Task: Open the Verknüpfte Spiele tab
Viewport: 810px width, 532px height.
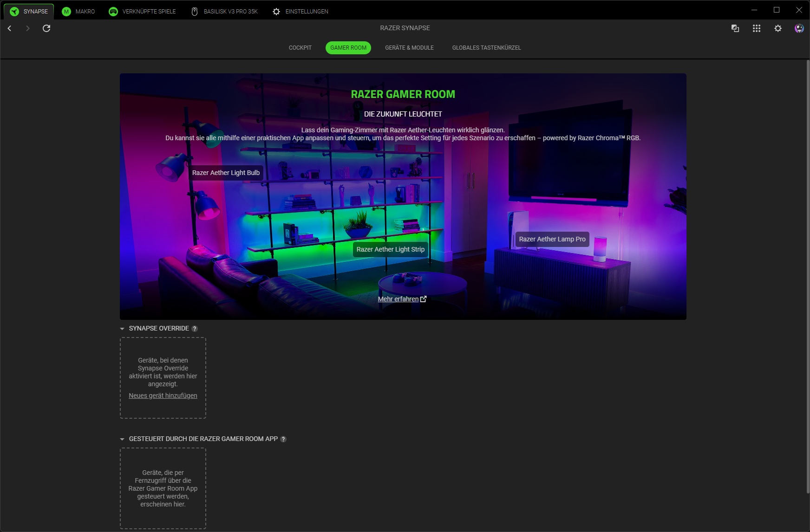Action: pyautogui.click(x=143, y=11)
